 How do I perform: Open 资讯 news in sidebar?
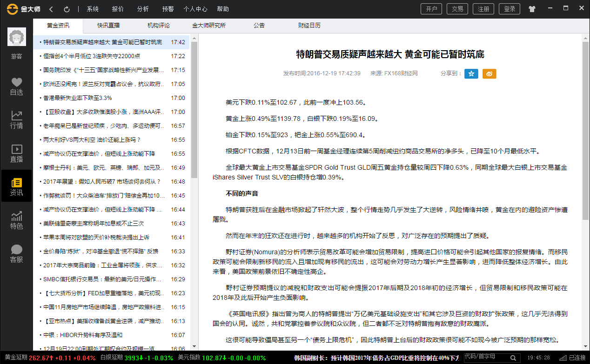pyautogui.click(x=17, y=186)
